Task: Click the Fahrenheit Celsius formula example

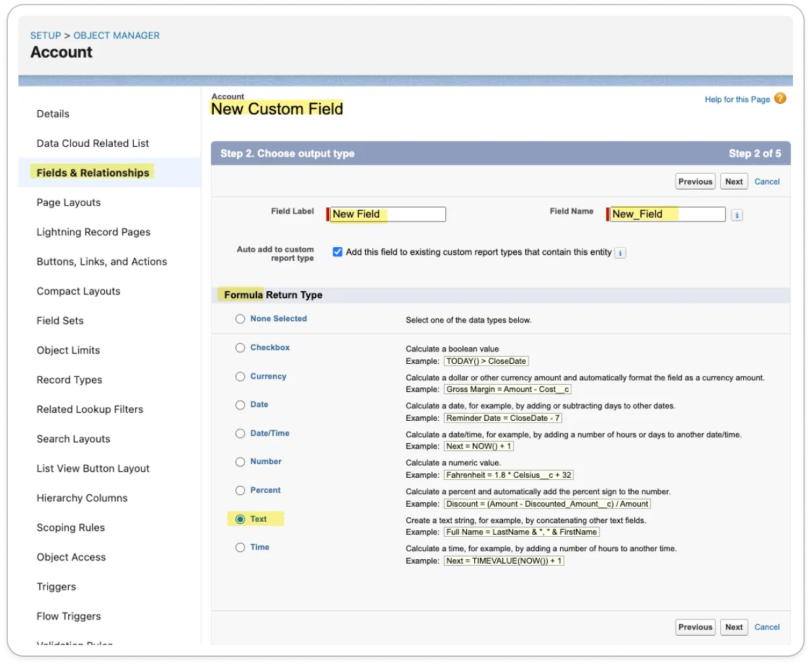Action: click(x=509, y=475)
